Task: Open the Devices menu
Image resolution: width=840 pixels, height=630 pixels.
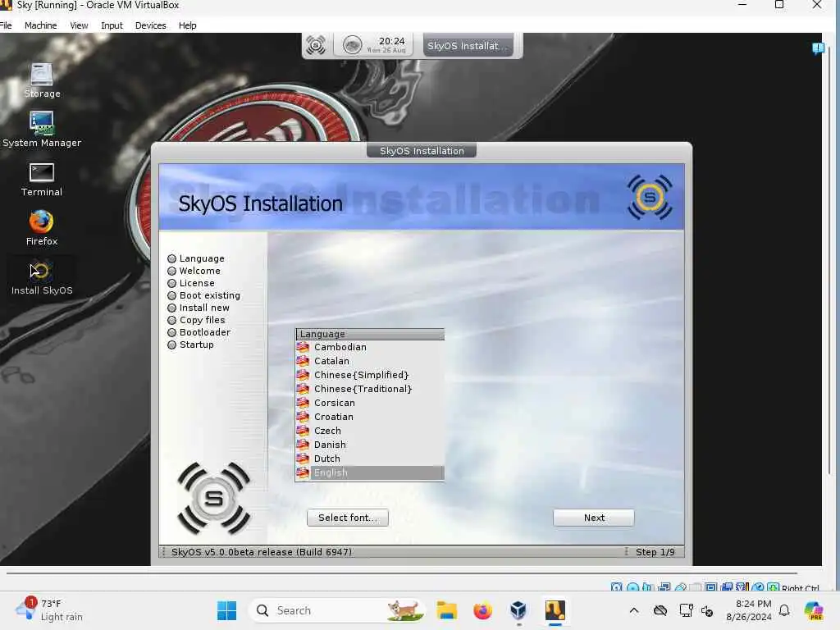Action: click(x=151, y=25)
